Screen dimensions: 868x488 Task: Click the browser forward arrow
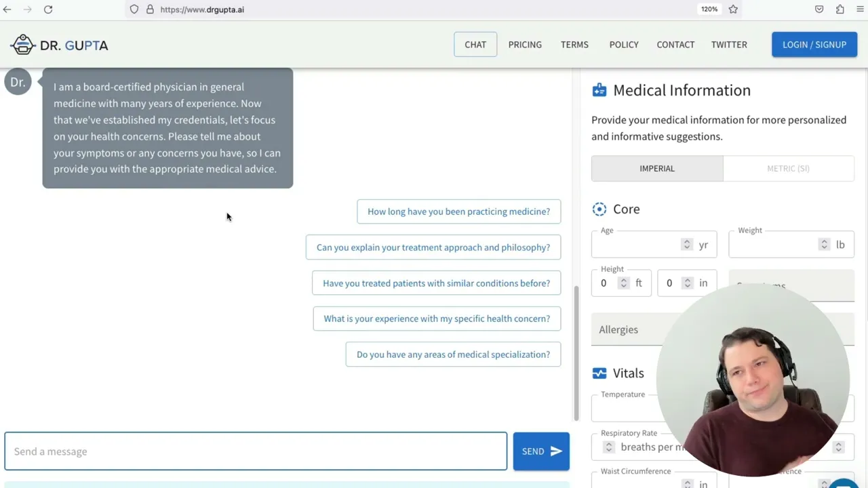coord(28,9)
